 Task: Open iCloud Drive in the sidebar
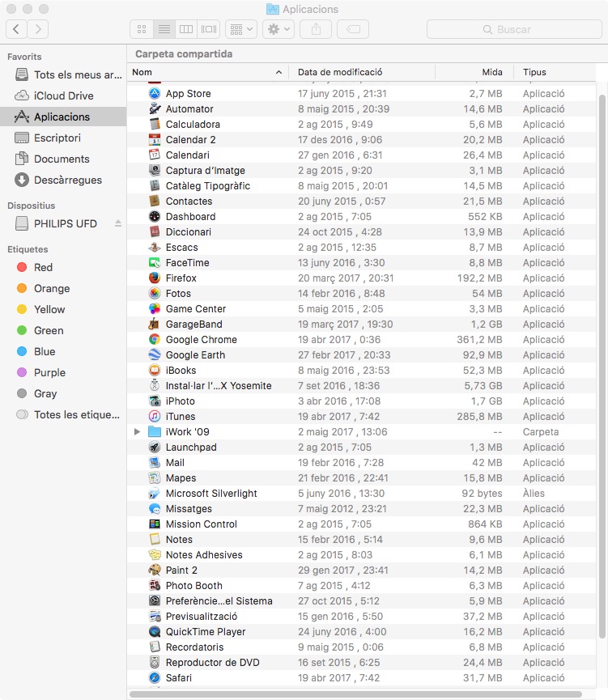63,95
